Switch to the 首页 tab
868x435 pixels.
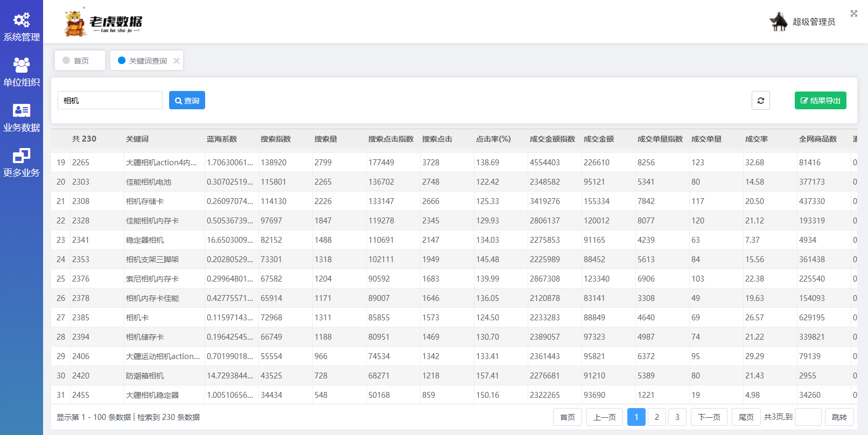[x=80, y=61]
